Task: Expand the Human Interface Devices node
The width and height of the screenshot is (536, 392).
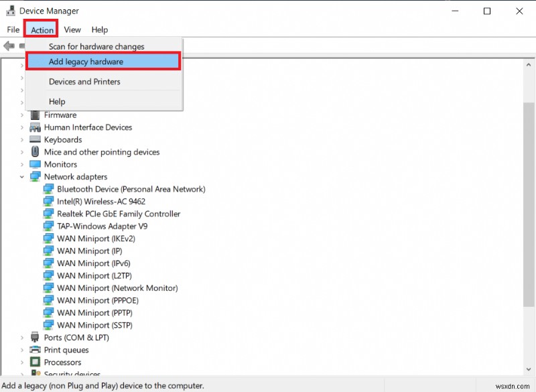Action: pos(22,127)
